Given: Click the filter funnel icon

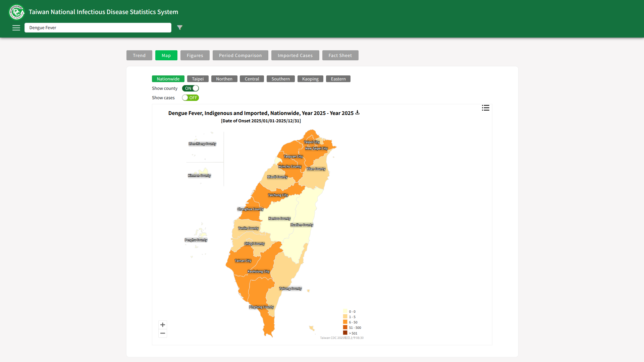Looking at the screenshot, I should 180,27.
